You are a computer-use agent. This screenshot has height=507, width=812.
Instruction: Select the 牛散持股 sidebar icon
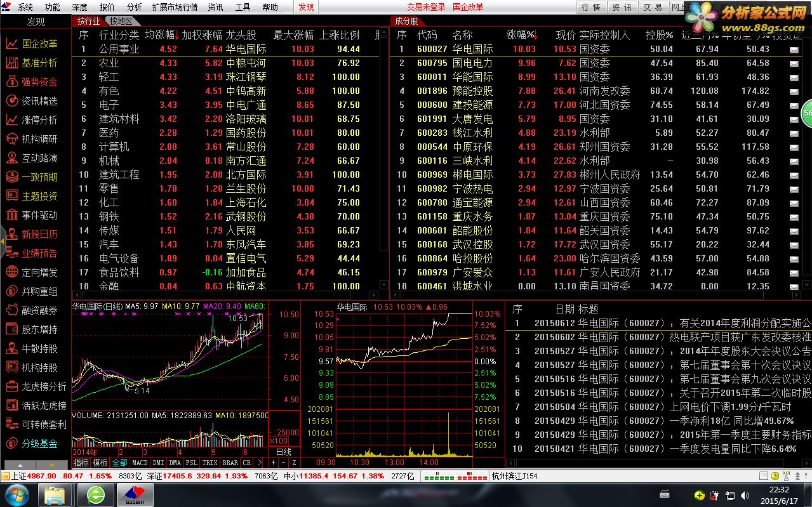pos(12,348)
